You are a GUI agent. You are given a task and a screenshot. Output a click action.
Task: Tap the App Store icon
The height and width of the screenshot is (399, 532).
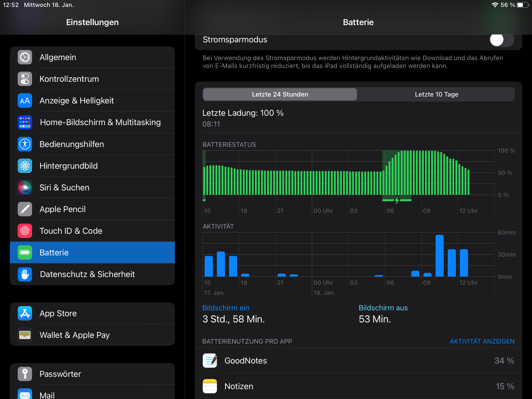pyautogui.click(x=25, y=313)
